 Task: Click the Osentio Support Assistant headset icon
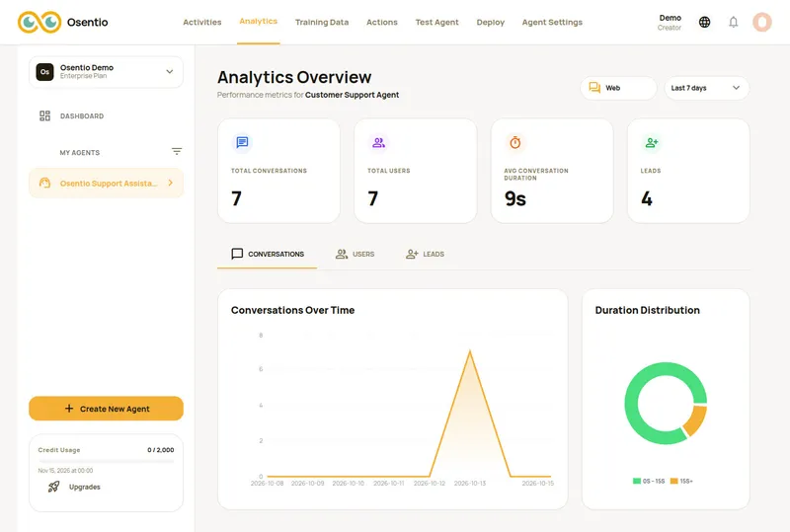[44, 183]
